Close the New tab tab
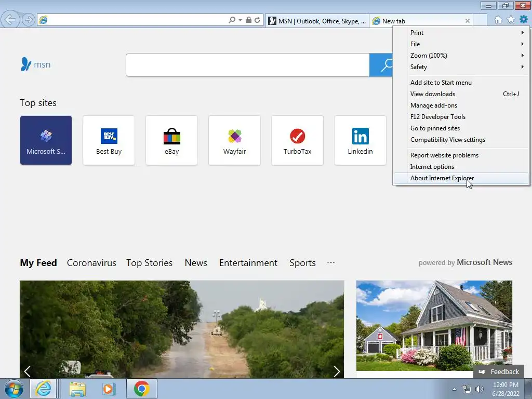 468,21
